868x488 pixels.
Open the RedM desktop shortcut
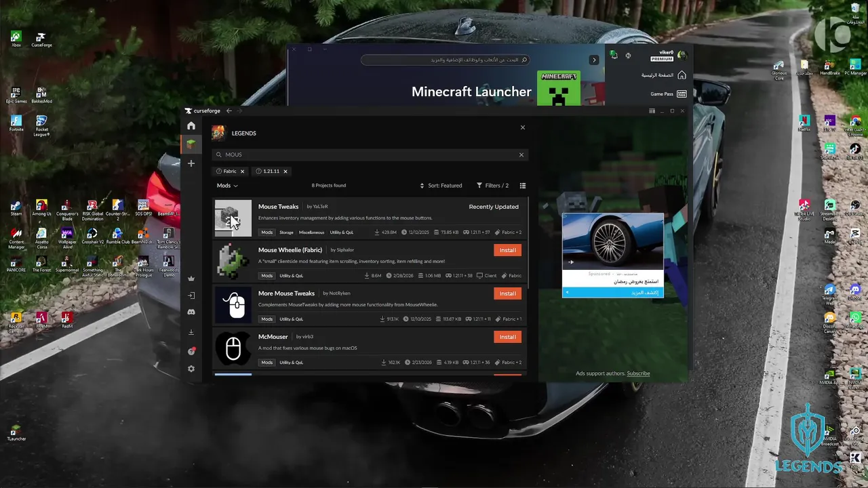(66, 320)
